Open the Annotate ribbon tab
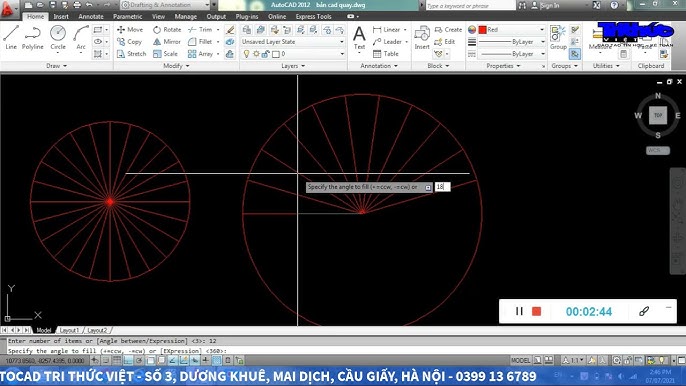 click(x=91, y=17)
